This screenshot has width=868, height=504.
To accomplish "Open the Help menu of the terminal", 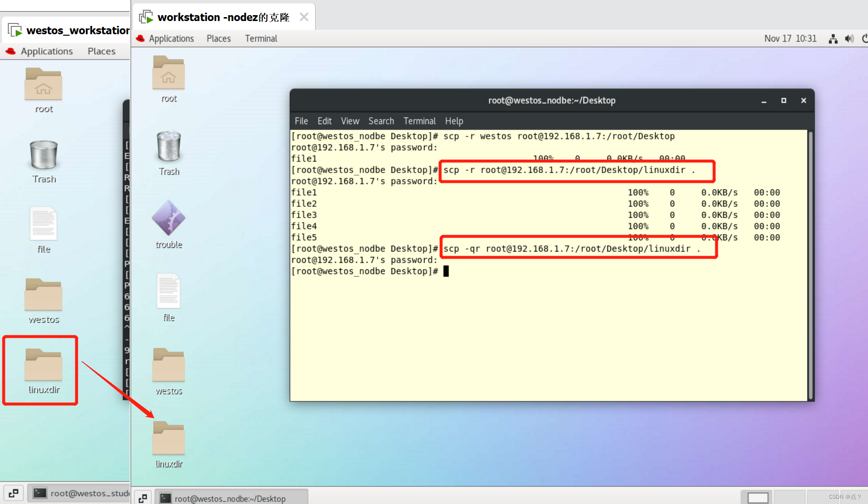I will coord(454,121).
